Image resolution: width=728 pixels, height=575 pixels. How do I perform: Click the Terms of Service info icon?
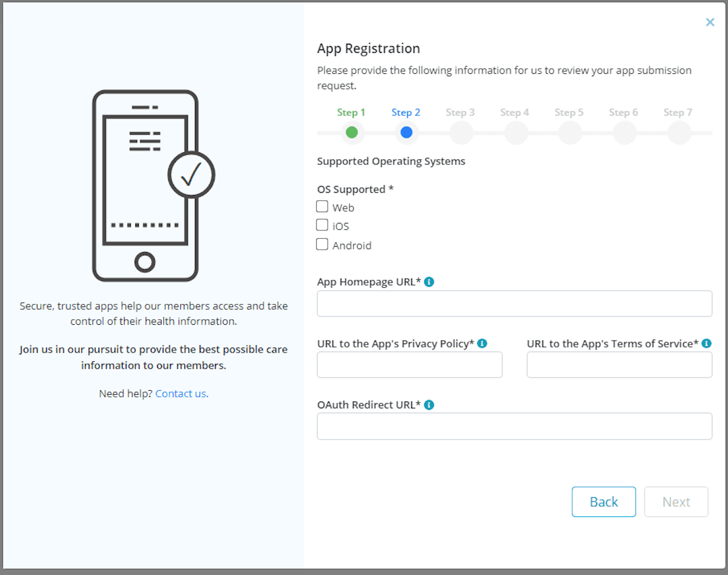pyautogui.click(x=706, y=343)
